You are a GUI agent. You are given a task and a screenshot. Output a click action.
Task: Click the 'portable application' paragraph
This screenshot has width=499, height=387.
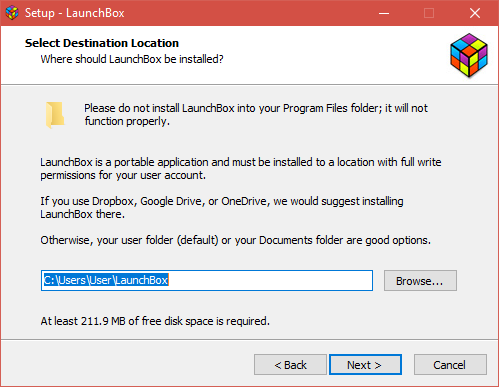coord(241,169)
